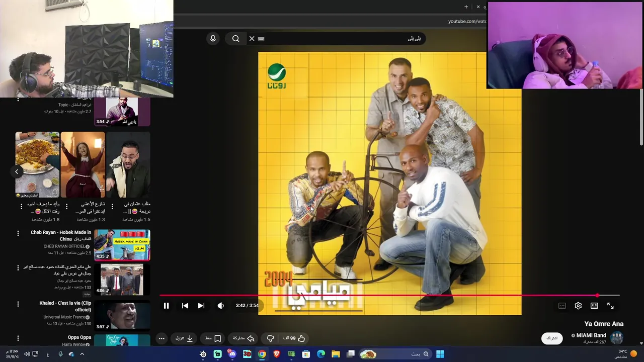Open a new browser tab with plus
This screenshot has height=362, width=644.
[x=466, y=7]
